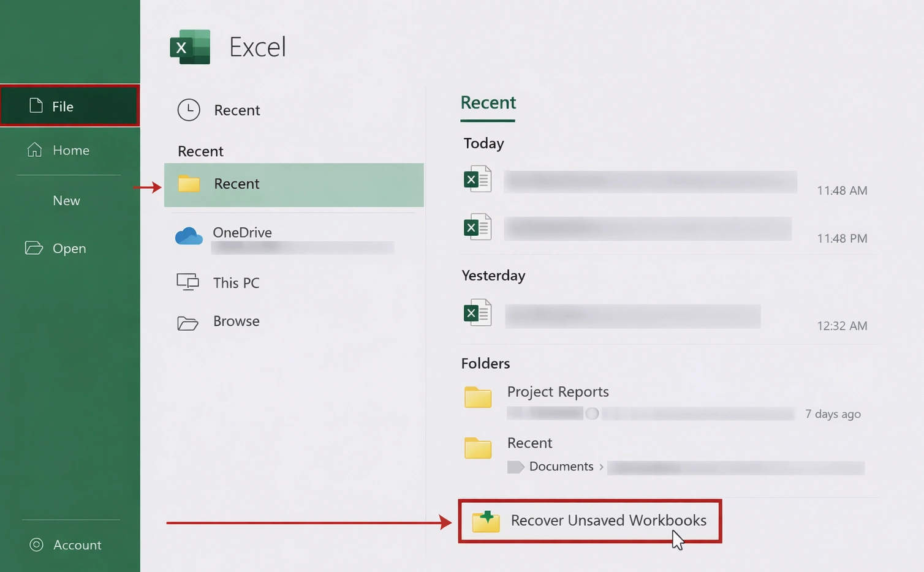Click the Account circle icon
This screenshot has width=924, height=572.
click(37, 544)
